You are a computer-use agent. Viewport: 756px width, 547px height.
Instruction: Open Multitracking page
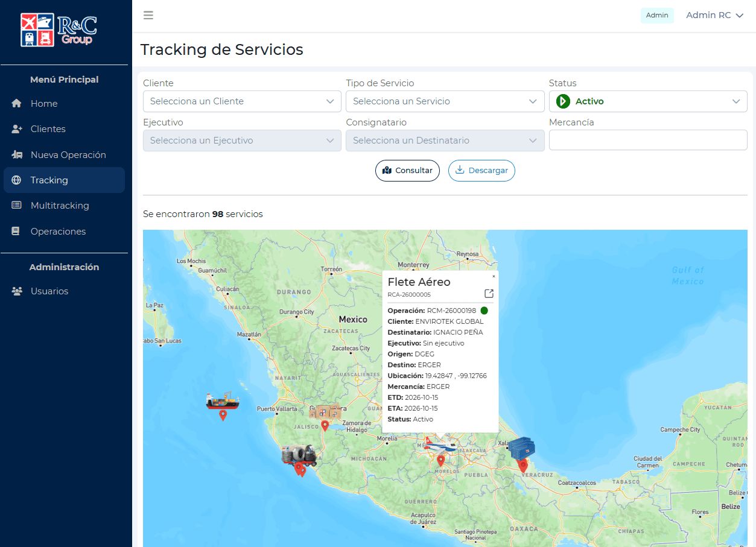pos(64,206)
